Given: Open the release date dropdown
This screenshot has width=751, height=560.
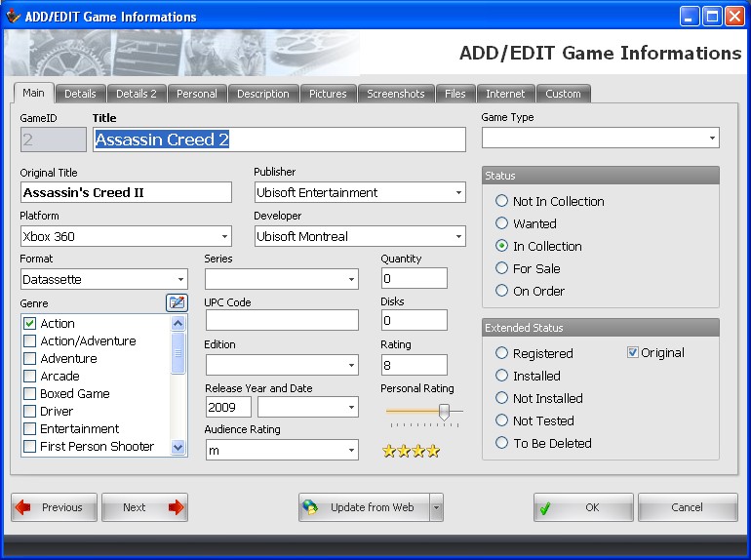Looking at the screenshot, I should coord(351,407).
